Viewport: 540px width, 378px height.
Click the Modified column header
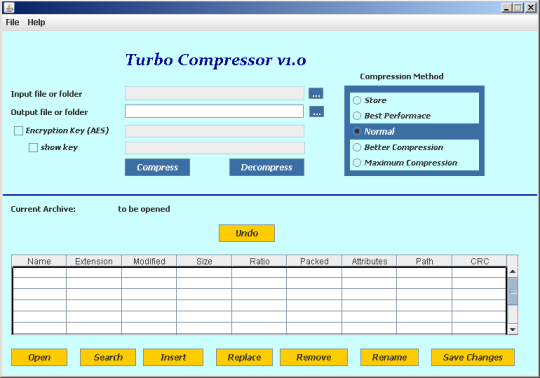[149, 261]
